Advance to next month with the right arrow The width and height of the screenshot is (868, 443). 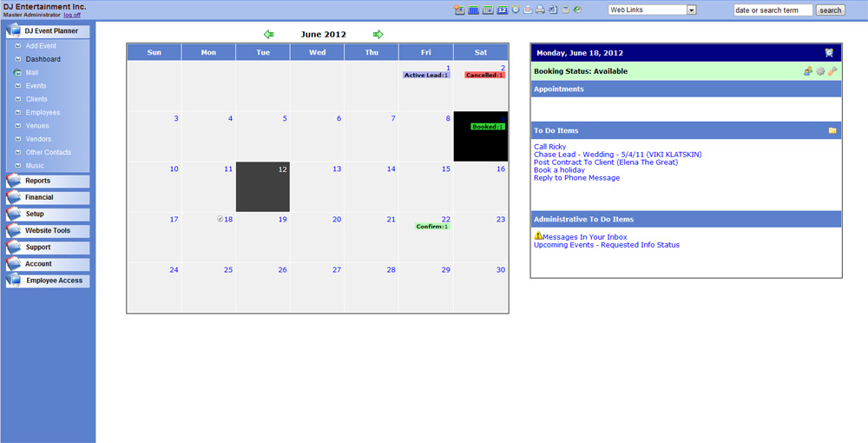click(x=378, y=35)
